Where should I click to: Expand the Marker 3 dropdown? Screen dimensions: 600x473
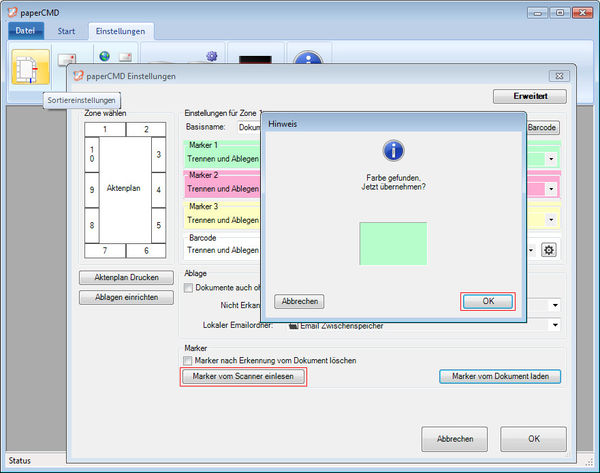pos(551,220)
